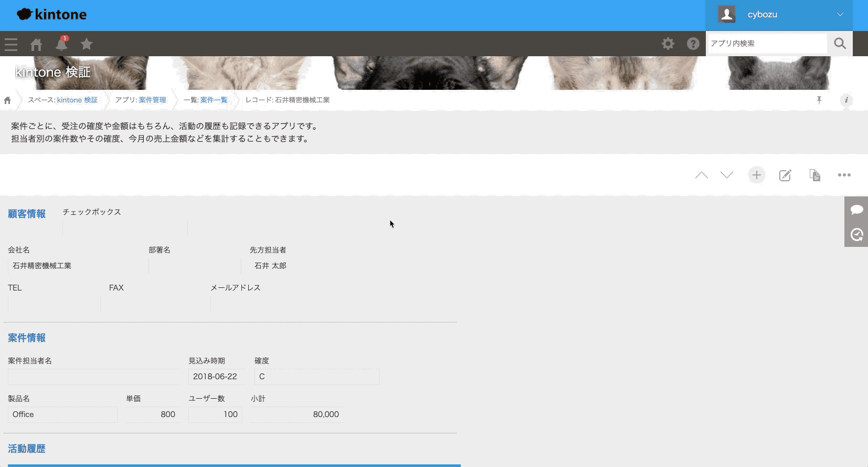Open the notifications bell
868x467 pixels.
(61, 44)
